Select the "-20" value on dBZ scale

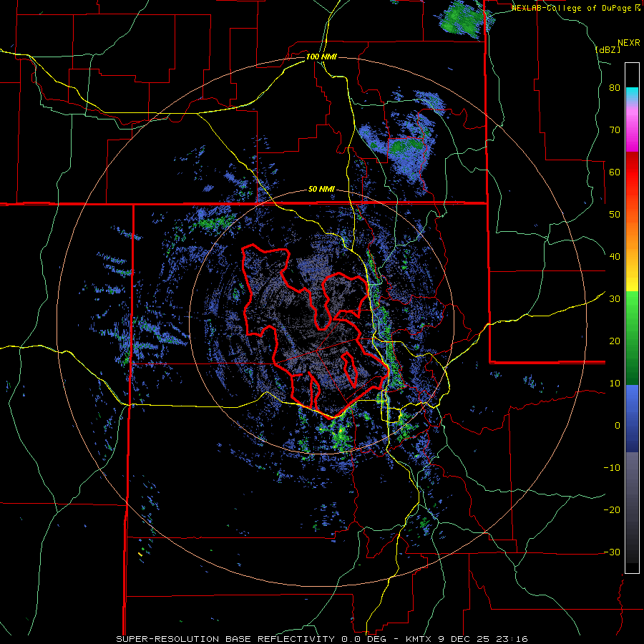pos(612,510)
